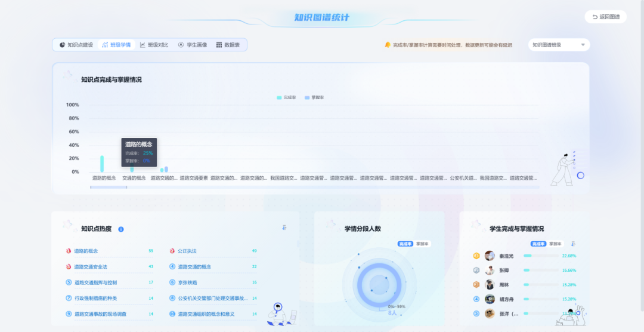This screenshot has width=644, height=332.
Task: Click the 16.66% value for 张卿
Action: (x=569, y=270)
